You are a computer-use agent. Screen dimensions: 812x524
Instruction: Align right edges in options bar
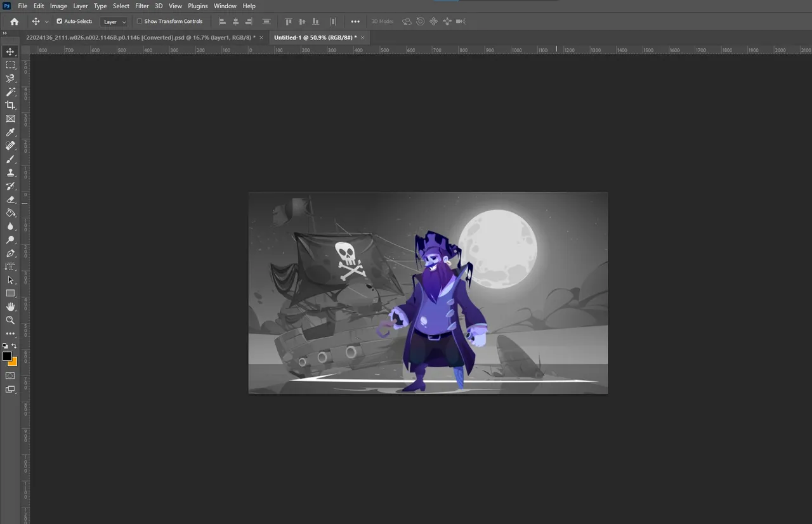[x=249, y=22]
